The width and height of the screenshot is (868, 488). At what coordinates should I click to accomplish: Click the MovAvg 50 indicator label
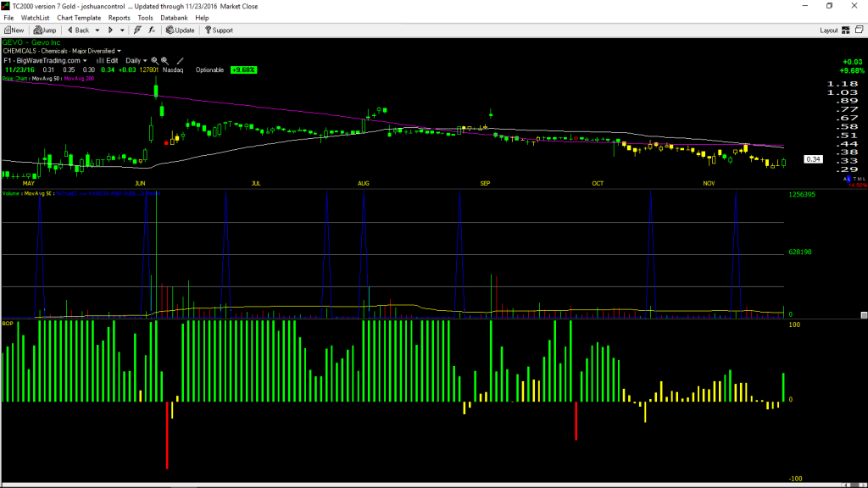point(46,79)
